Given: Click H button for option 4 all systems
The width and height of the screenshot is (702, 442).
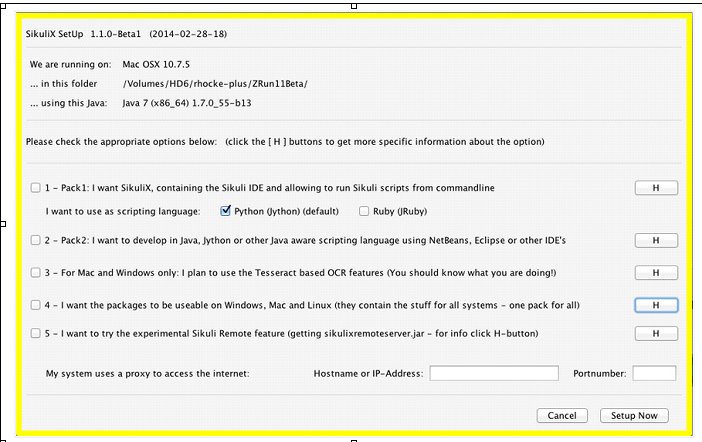Looking at the screenshot, I should click(x=656, y=305).
